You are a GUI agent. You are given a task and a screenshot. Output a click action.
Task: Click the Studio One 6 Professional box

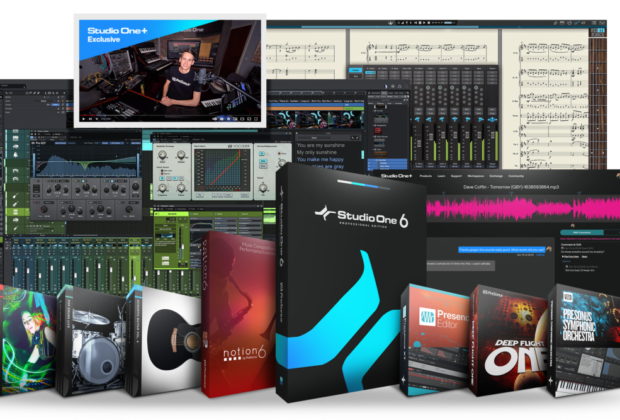click(350, 283)
